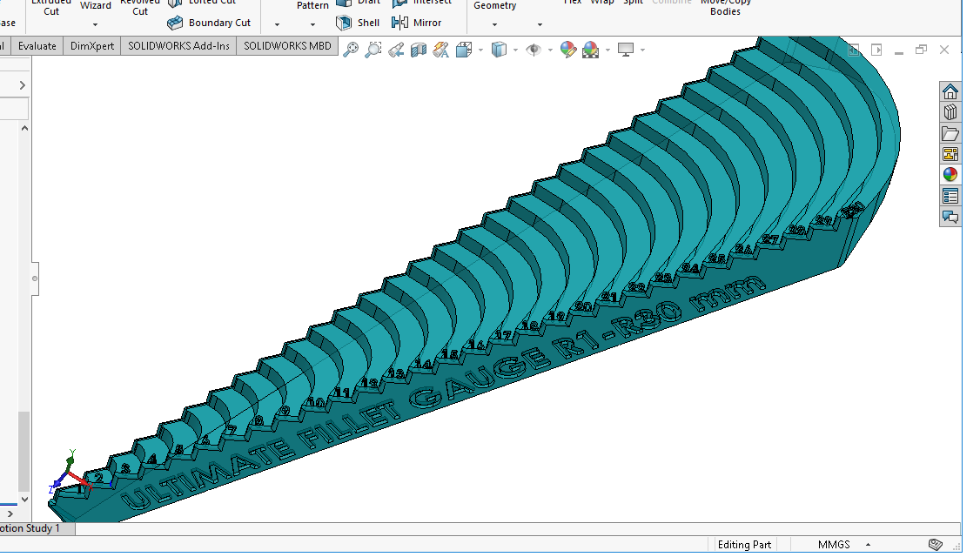
Task: Click the bottom panel expand chevron
Action: point(10,513)
